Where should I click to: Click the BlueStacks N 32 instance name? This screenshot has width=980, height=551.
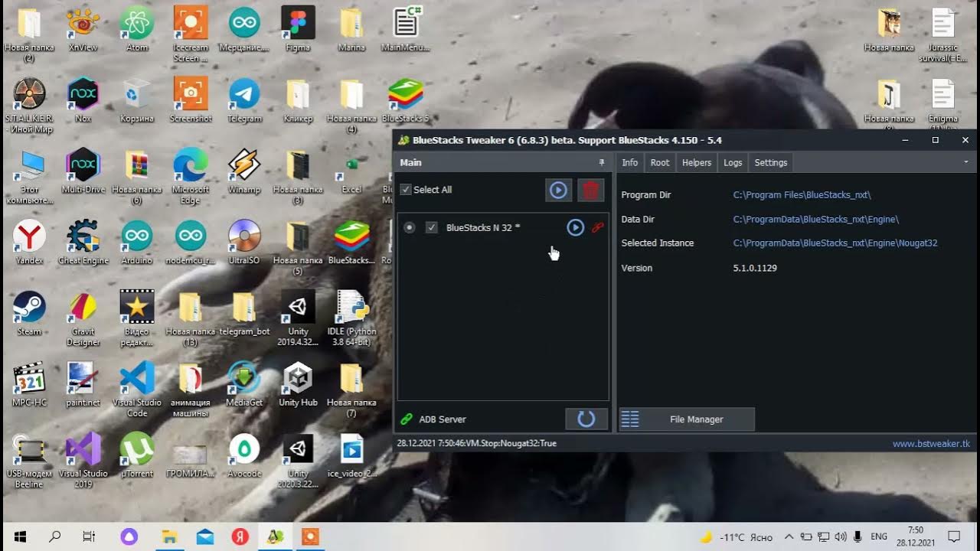(483, 227)
